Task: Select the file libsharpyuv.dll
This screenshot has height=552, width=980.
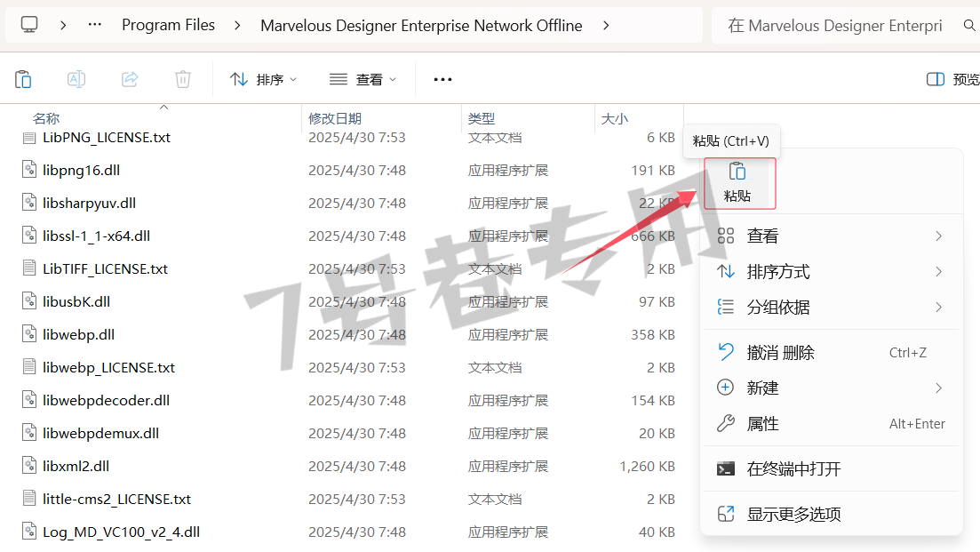Action: point(90,204)
